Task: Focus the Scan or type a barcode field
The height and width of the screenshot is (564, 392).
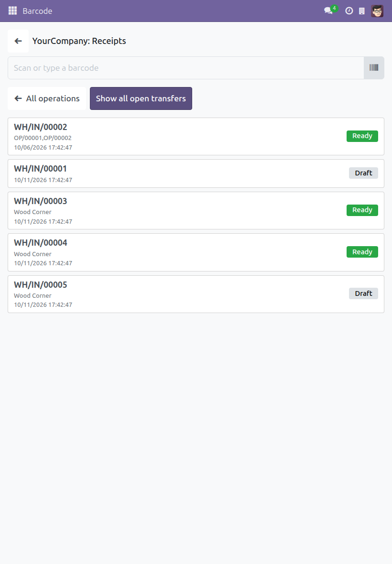Action: (x=186, y=67)
